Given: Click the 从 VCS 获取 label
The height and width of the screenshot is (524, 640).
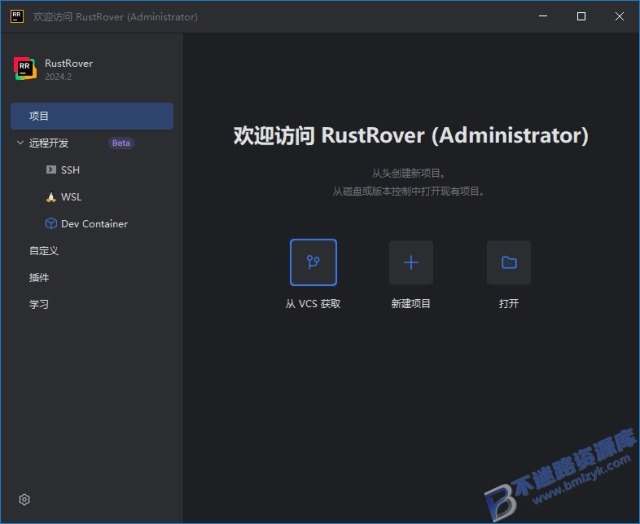Looking at the screenshot, I should click(313, 304).
